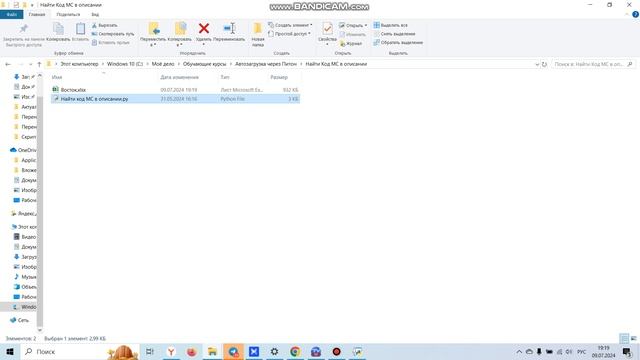Sort by the Тип column header
The height and width of the screenshot is (360, 640).
pos(225,77)
